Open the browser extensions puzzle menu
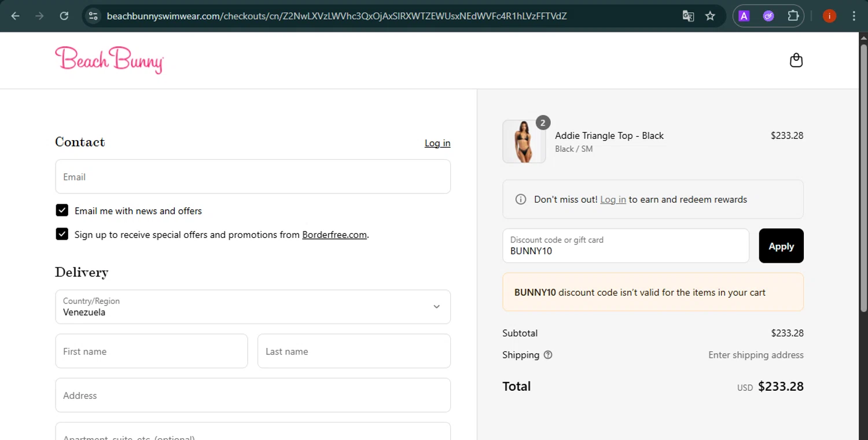 (x=793, y=16)
